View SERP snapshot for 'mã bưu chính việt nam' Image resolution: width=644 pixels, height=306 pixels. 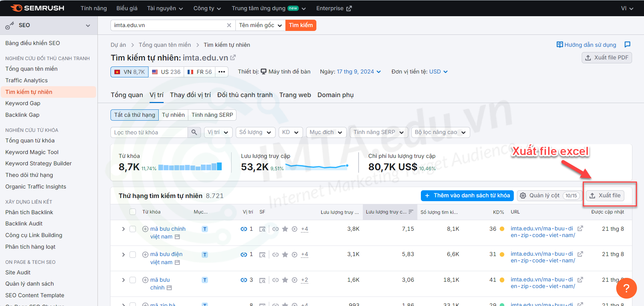(262, 229)
